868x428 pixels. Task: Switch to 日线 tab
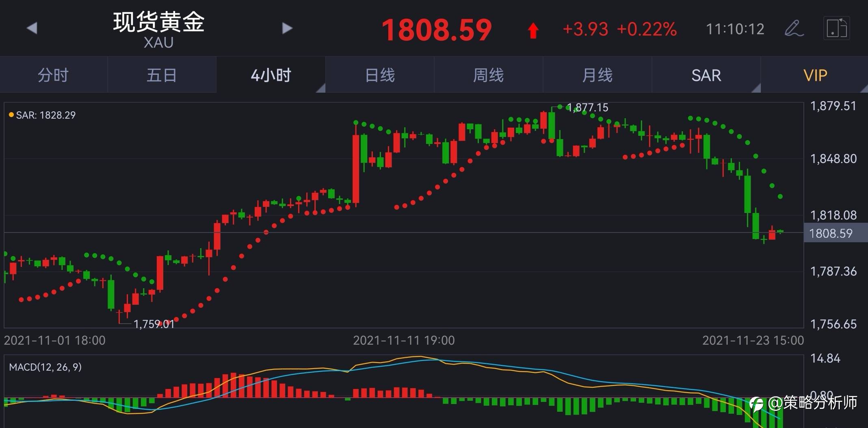point(380,75)
